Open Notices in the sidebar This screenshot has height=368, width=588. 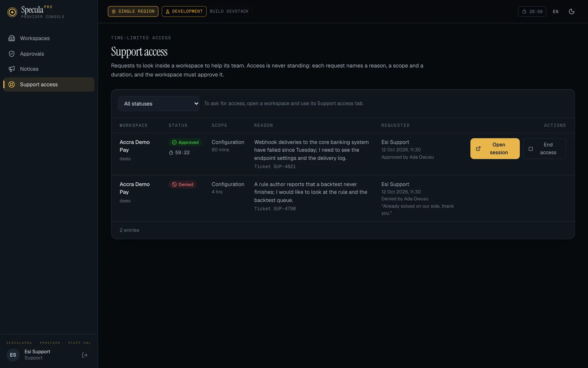[x=49, y=69]
